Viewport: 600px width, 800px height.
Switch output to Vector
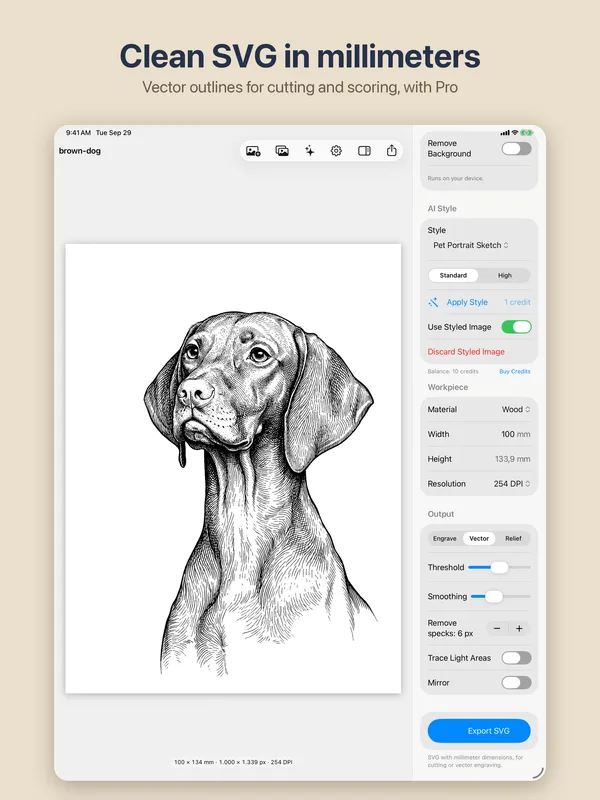point(479,539)
